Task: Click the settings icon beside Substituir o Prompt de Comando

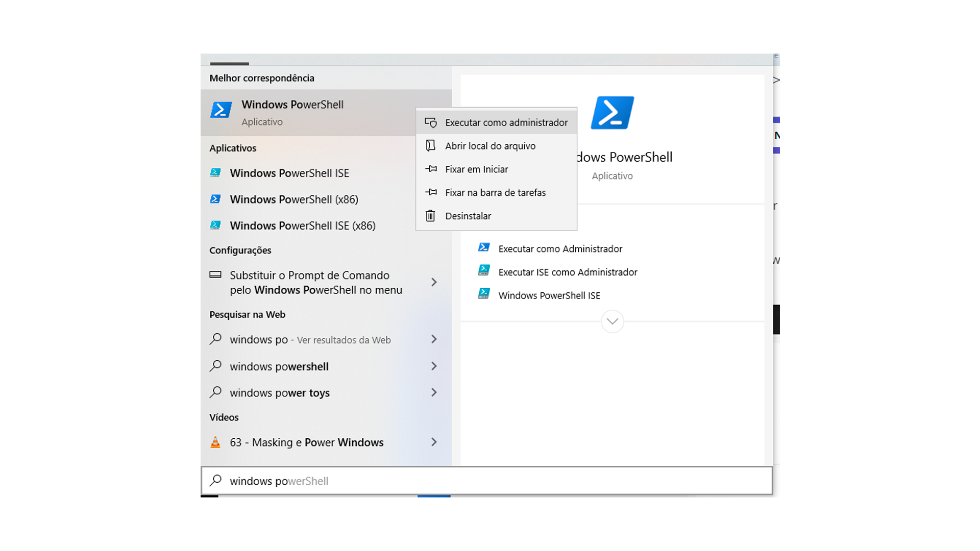Action: click(215, 274)
